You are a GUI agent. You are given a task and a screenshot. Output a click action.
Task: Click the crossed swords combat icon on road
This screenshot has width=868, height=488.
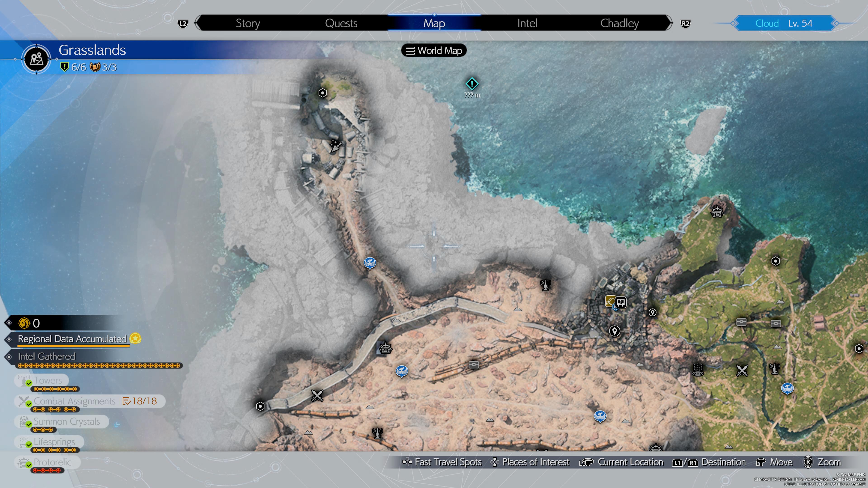(317, 395)
